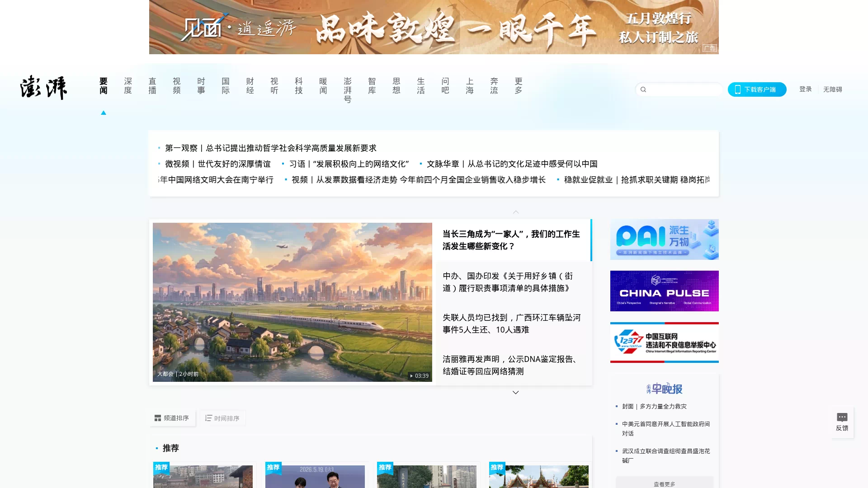
Task: Expand the 更多 navigation menu
Action: pyautogui.click(x=519, y=86)
